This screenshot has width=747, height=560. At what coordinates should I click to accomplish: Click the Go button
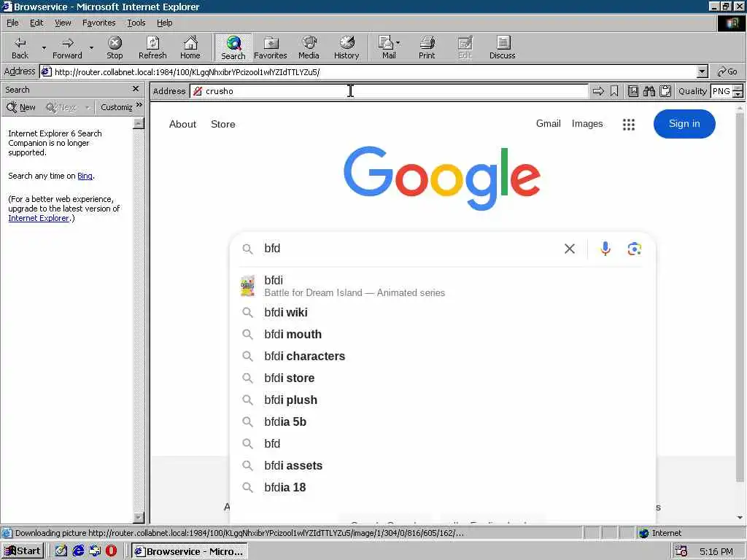coord(727,72)
